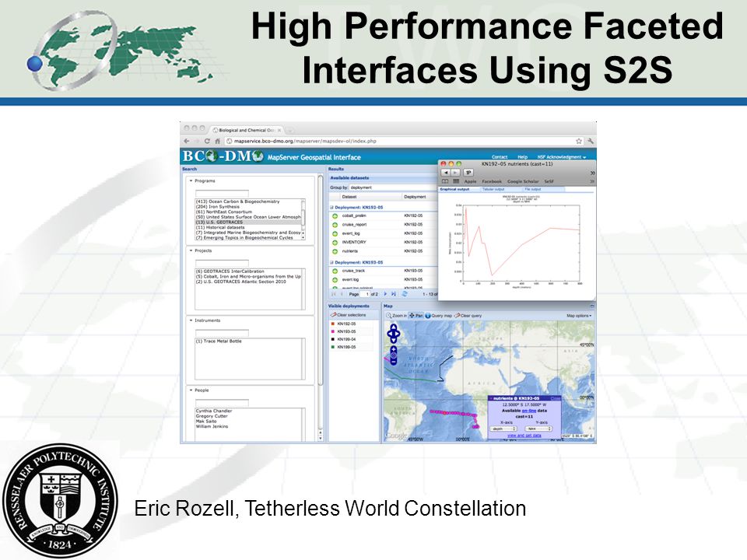Open the NSF Acknowledgment dropdown menu
The image size is (747, 560).
pyautogui.click(x=562, y=157)
